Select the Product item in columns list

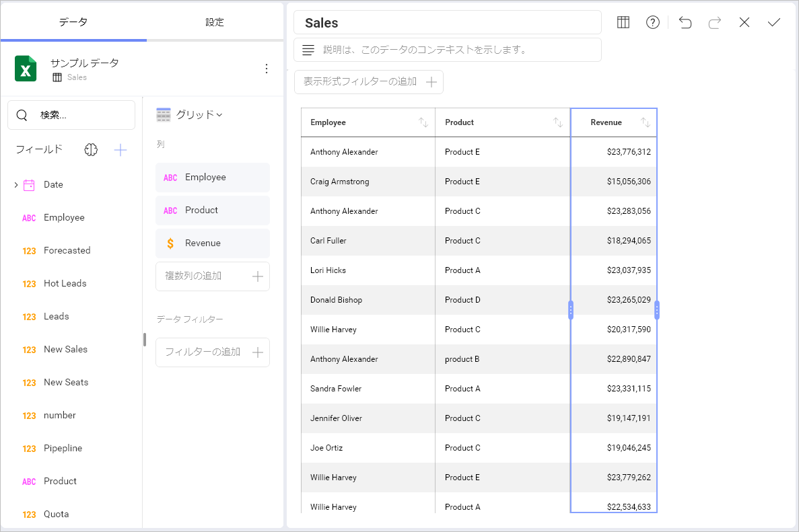tap(213, 211)
